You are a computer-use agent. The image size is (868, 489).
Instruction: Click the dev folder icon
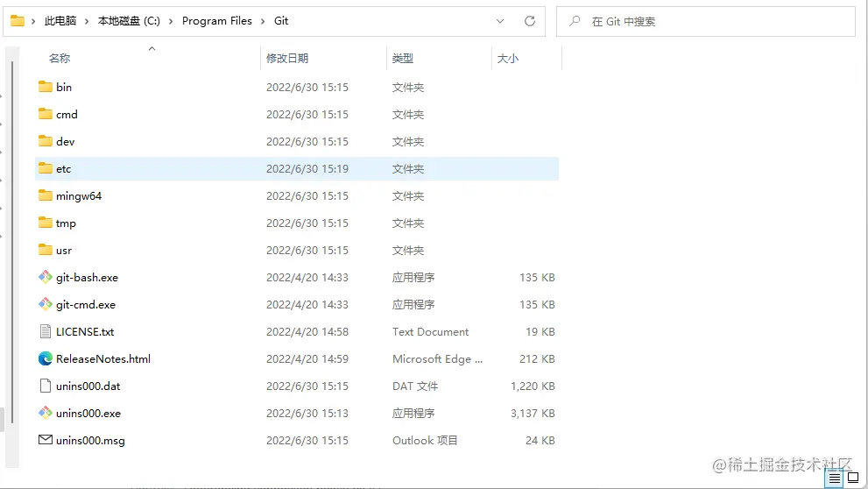[x=46, y=141]
